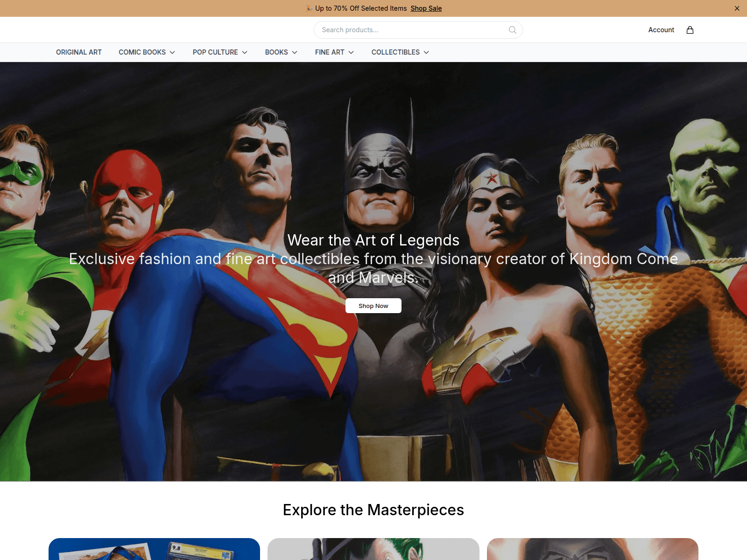The width and height of the screenshot is (747, 560).
Task: Expand the Collectibles chevron
Action: coord(426,52)
